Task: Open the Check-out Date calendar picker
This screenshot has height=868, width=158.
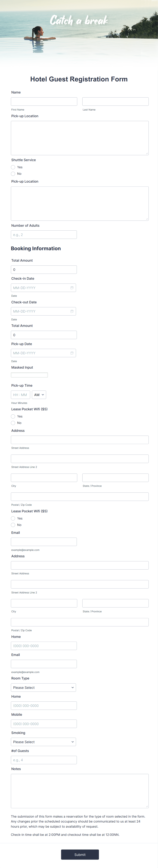Action: [x=72, y=311]
